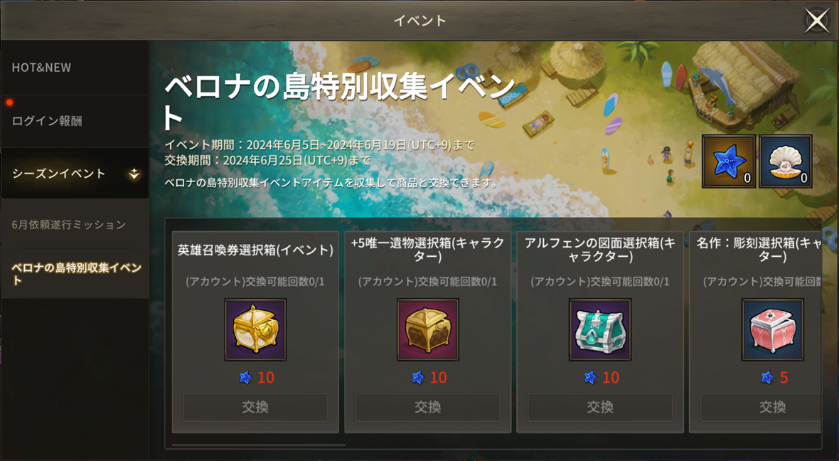Click the teal アルフェンの図面選択箱 chest icon
839x461 pixels.
(600, 329)
